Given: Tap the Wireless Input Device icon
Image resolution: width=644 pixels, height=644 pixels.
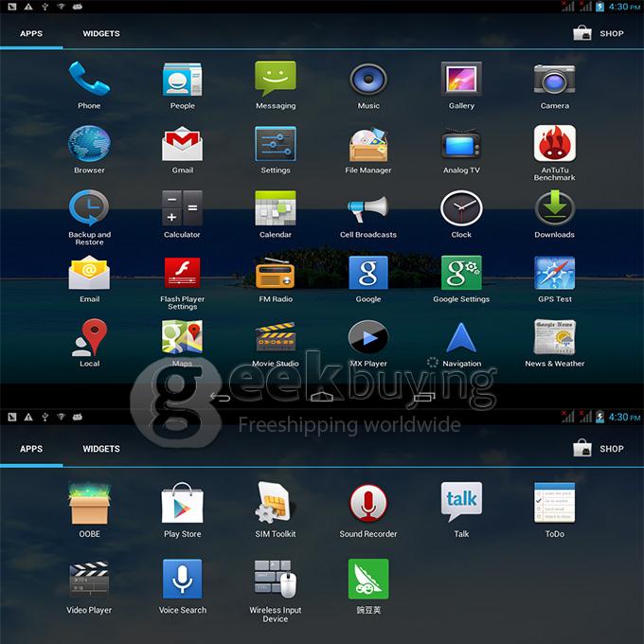Looking at the screenshot, I should tap(276, 580).
